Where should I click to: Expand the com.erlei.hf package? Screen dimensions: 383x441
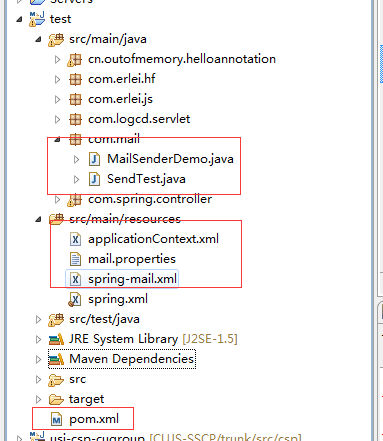click(x=57, y=79)
